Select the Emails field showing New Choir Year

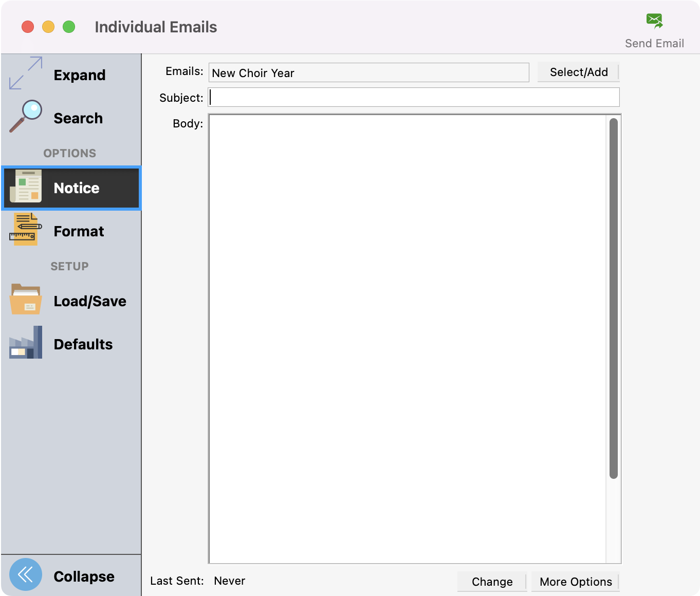point(369,72)
